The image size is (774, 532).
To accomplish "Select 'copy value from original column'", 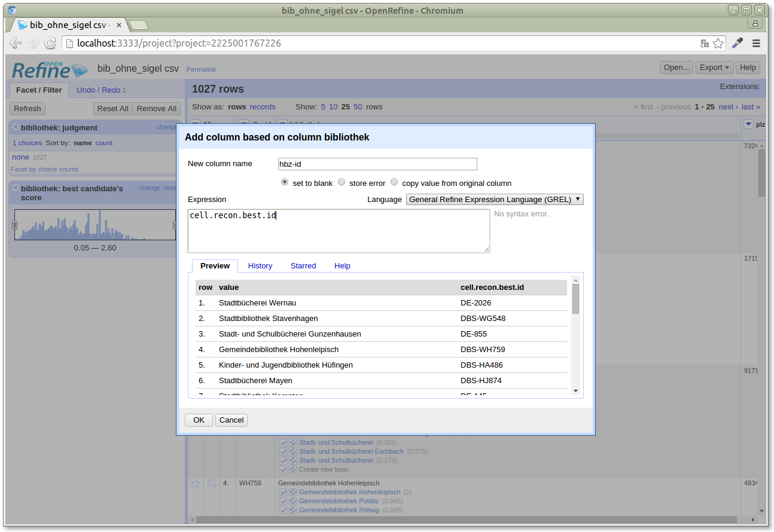I will [394, 182].
